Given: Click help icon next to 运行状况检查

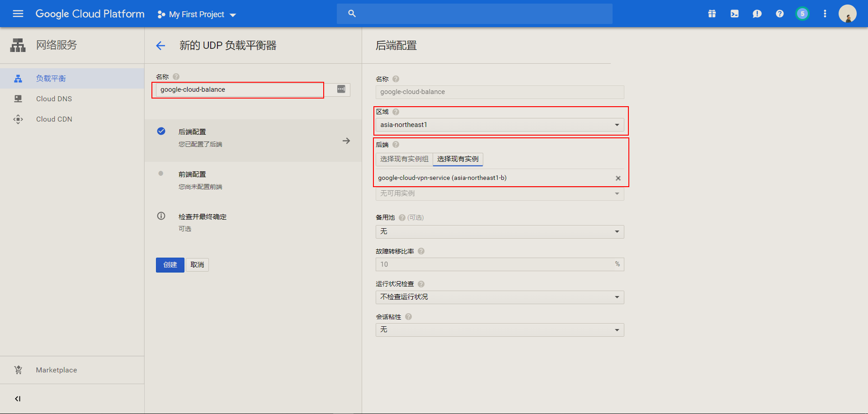Looking at the screenshot, I should [421, 284].
